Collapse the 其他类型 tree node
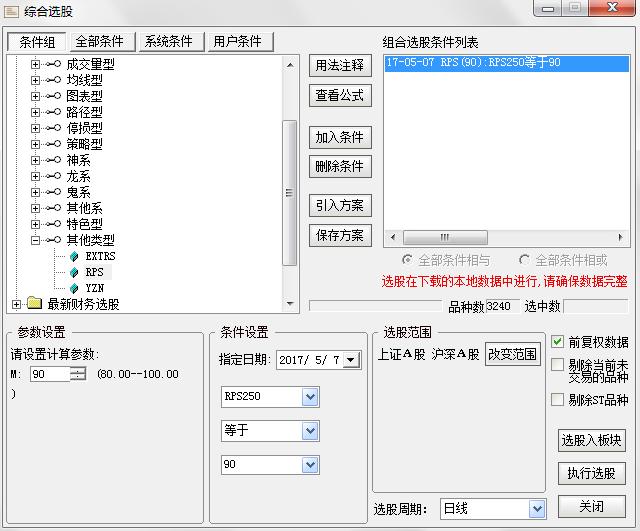The image size is (640, 531). (x=36, y=240)
